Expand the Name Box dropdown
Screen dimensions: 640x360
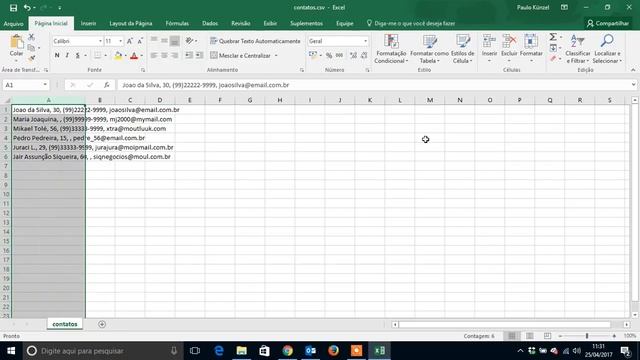tap(45, 85)
